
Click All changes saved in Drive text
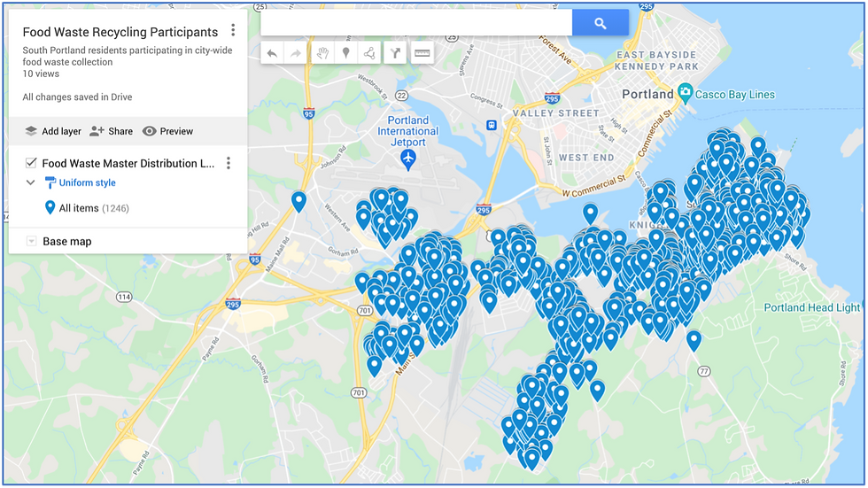click(x=77, y=97)
